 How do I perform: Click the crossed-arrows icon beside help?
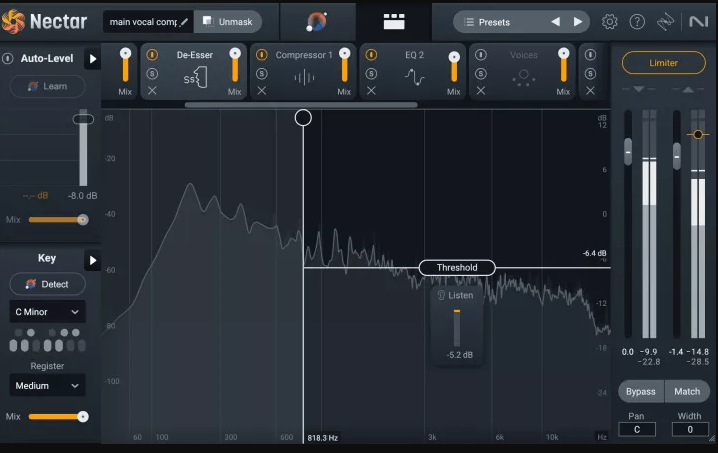tap(665, 22)
